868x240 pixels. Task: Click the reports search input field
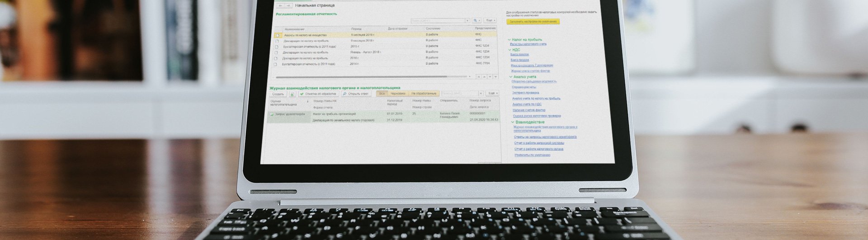point(438,21)
